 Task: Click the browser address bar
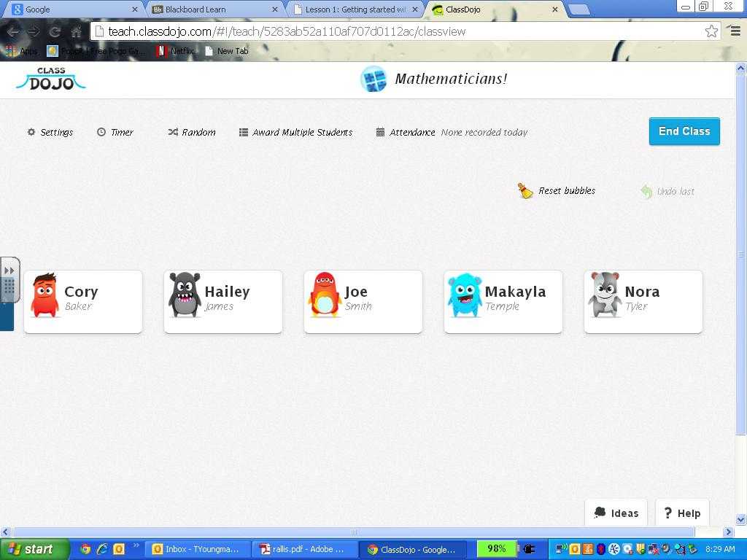click(401, 31)
